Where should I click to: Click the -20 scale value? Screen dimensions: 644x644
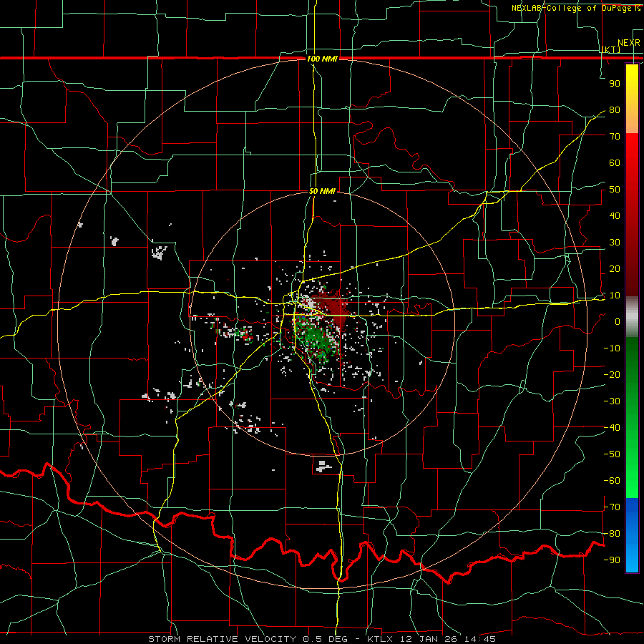point(612,374)
